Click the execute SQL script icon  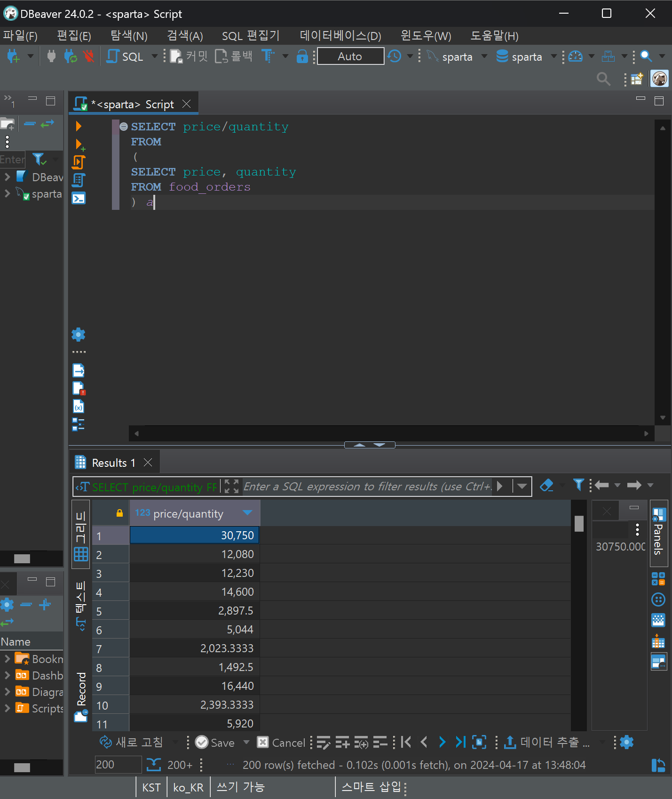[x=79, y=162]
